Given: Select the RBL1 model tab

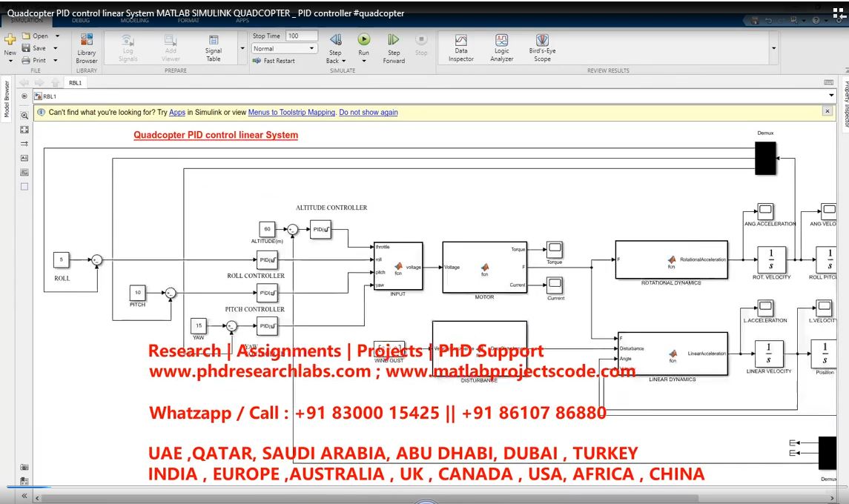Looking at the screenshot, I should pos(76,83).
